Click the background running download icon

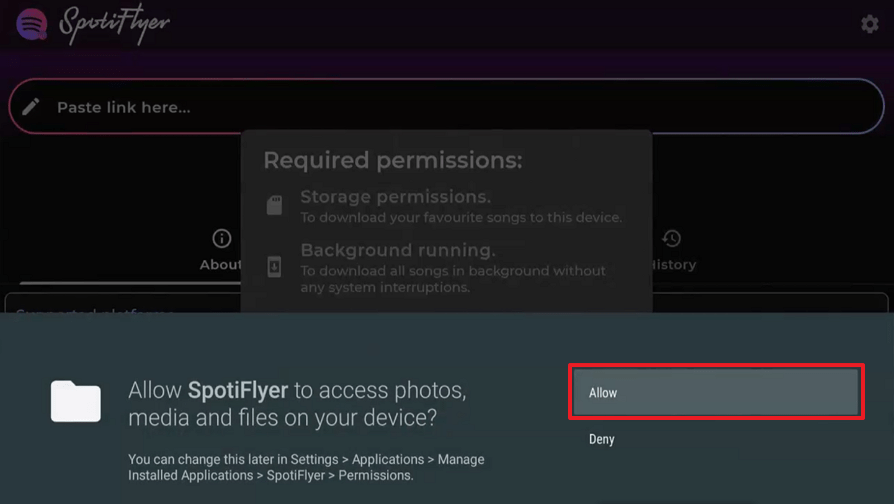tap(274, 266)
